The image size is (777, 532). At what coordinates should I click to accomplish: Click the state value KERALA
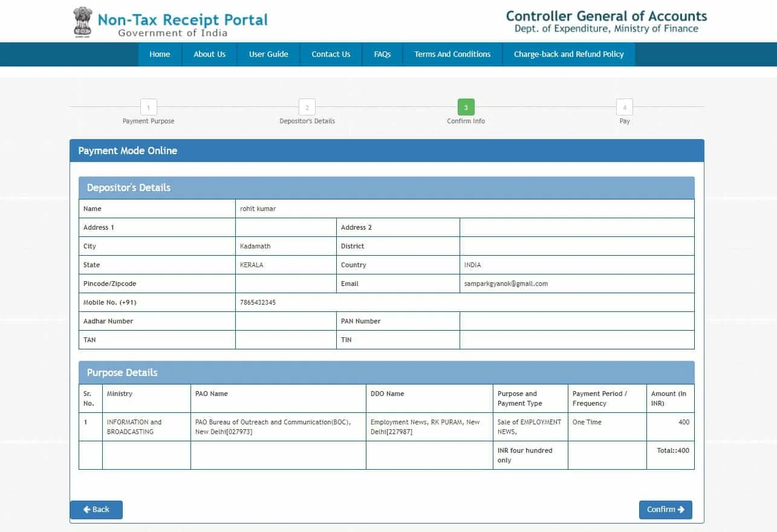coord(252,265)
